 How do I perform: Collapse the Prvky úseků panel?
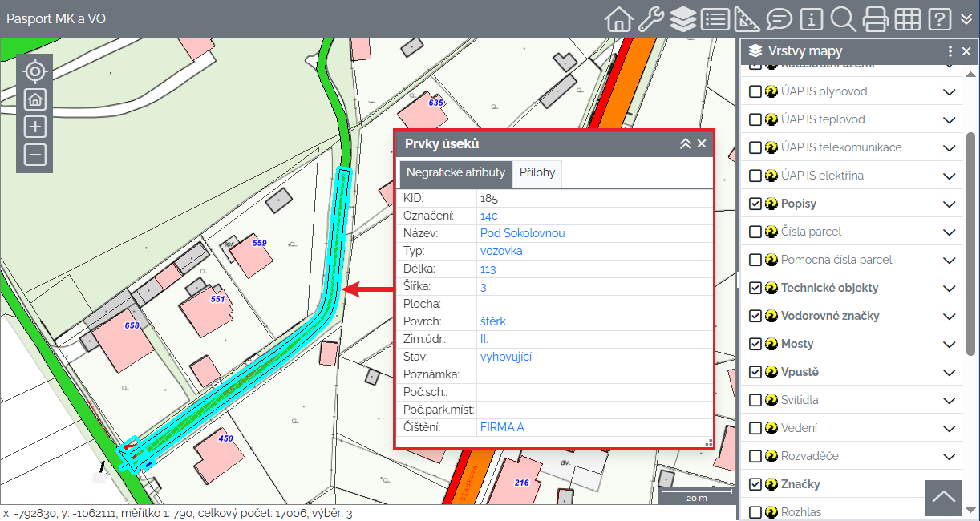pyautogui.click(x=686, y=143)
